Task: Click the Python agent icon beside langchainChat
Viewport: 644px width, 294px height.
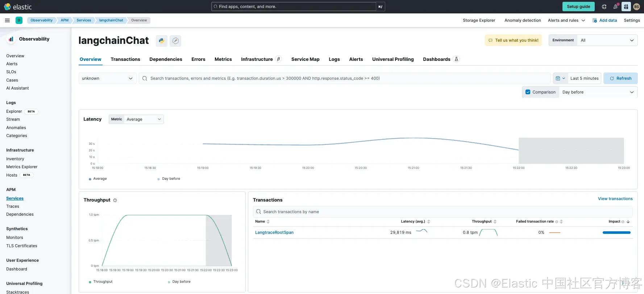Action: click(x=162, y=41)
